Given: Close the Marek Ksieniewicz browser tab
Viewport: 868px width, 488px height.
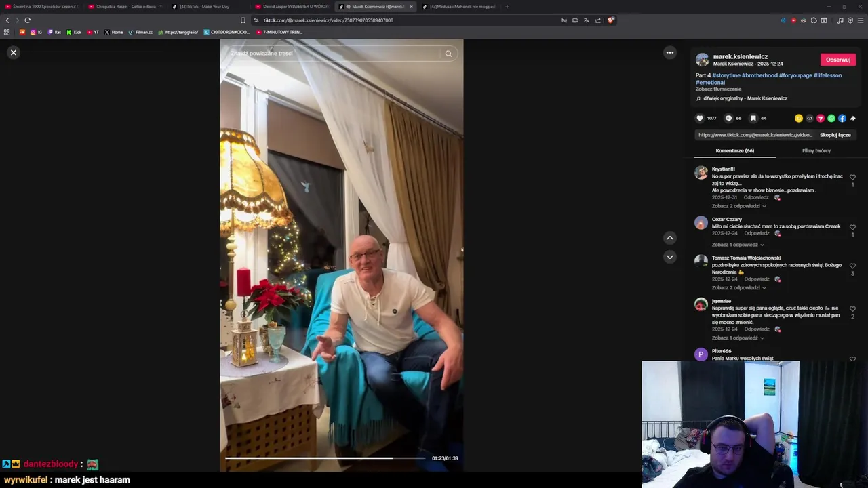Looking at the screenshot, I should coord(411,7).
